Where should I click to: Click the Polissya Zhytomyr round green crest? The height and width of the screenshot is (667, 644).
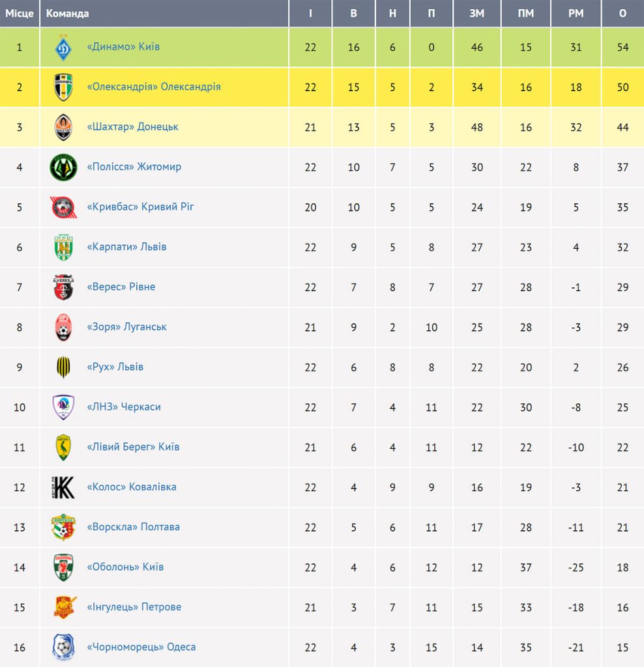(x=63, y=167)
